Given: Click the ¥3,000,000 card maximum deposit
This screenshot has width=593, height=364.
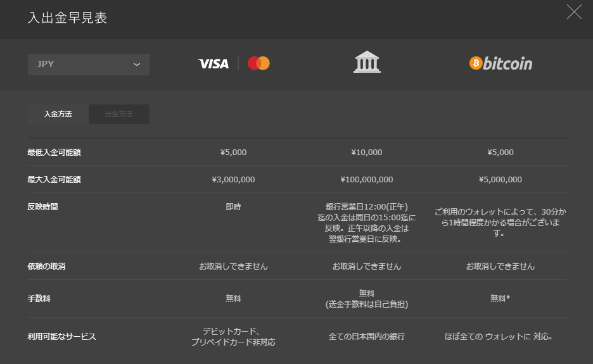Looking at the screenshot, I should click(x=233, y=180).
